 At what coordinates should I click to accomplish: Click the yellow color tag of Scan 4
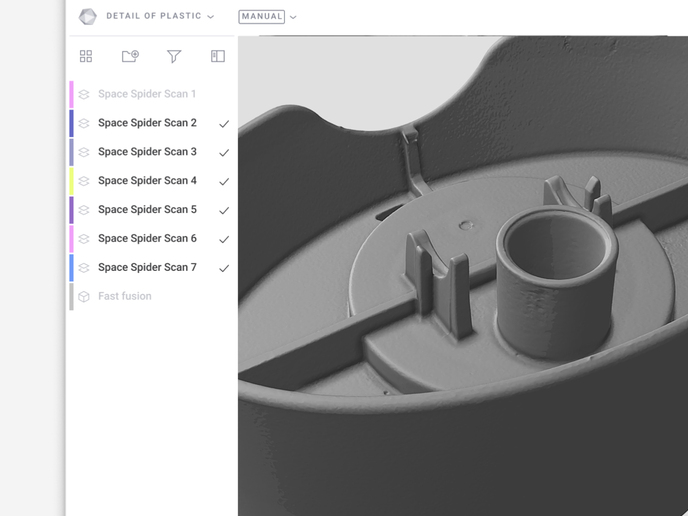(71, 181)
